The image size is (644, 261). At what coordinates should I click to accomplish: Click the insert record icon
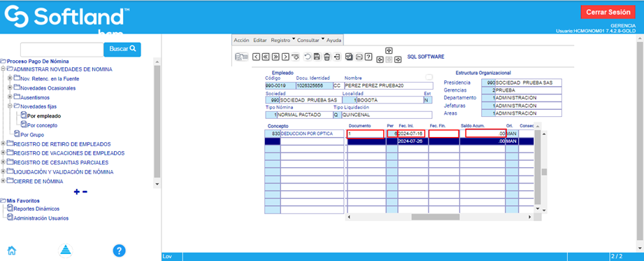(x=295, y=57)
